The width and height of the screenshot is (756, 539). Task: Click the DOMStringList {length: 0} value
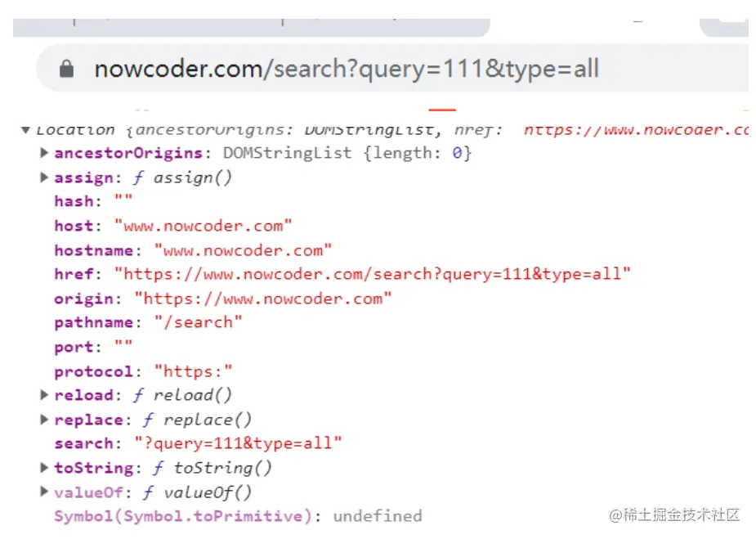(x=347, y=153)
